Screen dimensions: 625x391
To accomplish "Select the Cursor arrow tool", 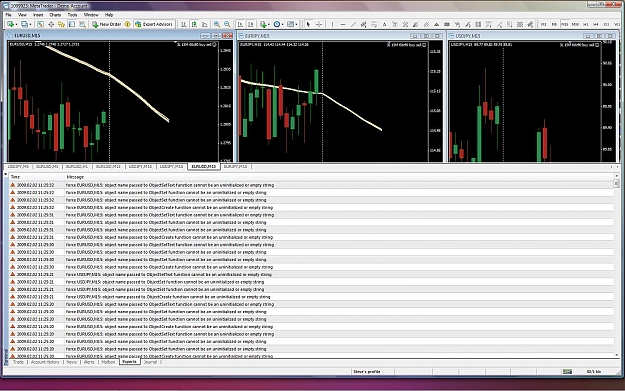I will (308, 24).
